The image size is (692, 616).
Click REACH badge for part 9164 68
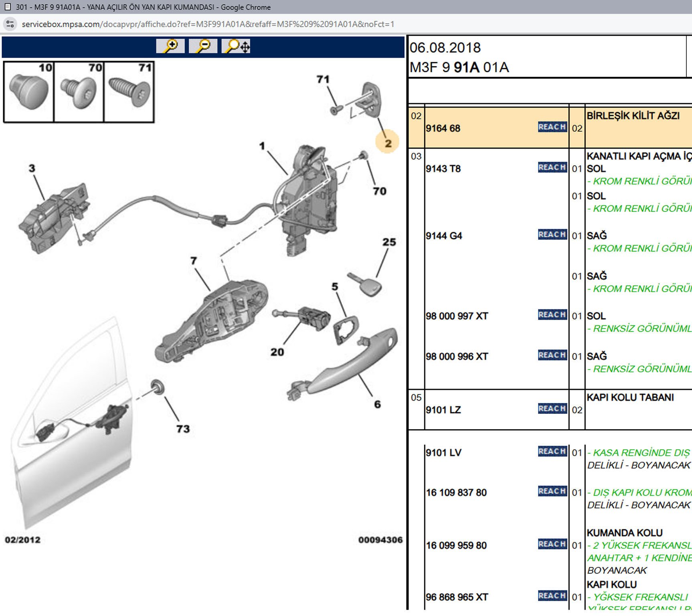click(x=552, y=127)
